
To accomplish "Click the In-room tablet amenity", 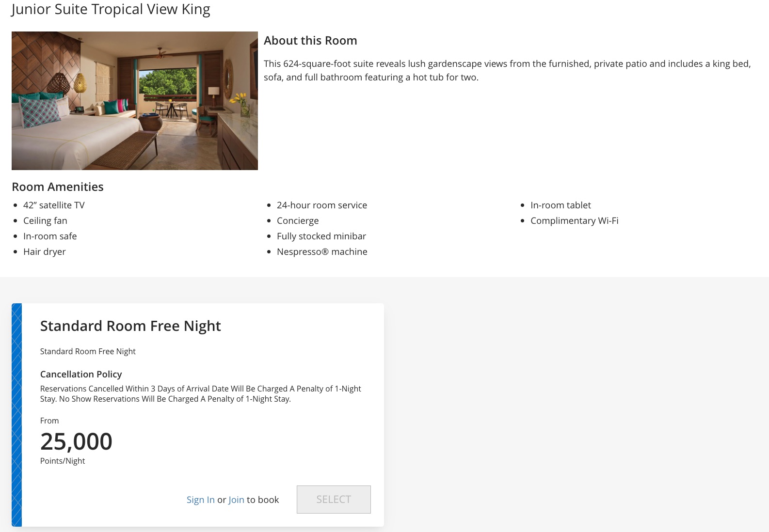I will pyautogui.click(x=561, y=205).
